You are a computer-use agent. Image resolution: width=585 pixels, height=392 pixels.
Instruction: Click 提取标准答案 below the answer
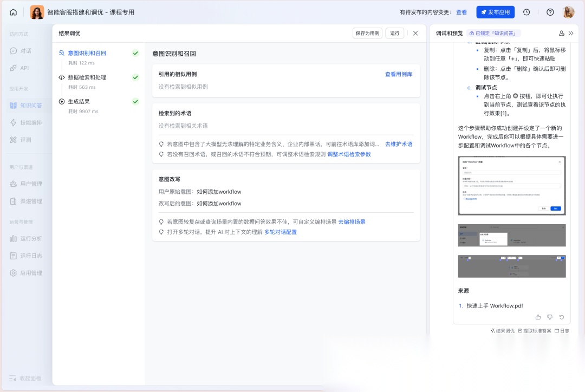pyautogui.click(x=534, y=331)
